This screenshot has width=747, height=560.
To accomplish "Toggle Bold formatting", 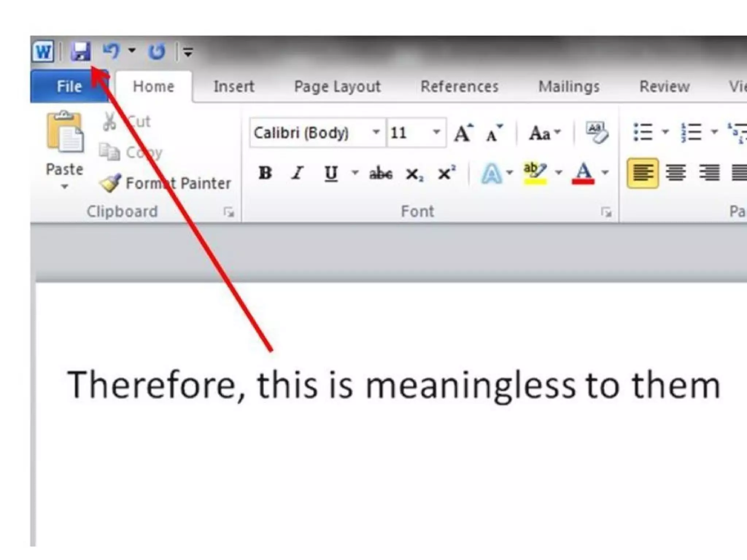I will click(x=265, y=173).
